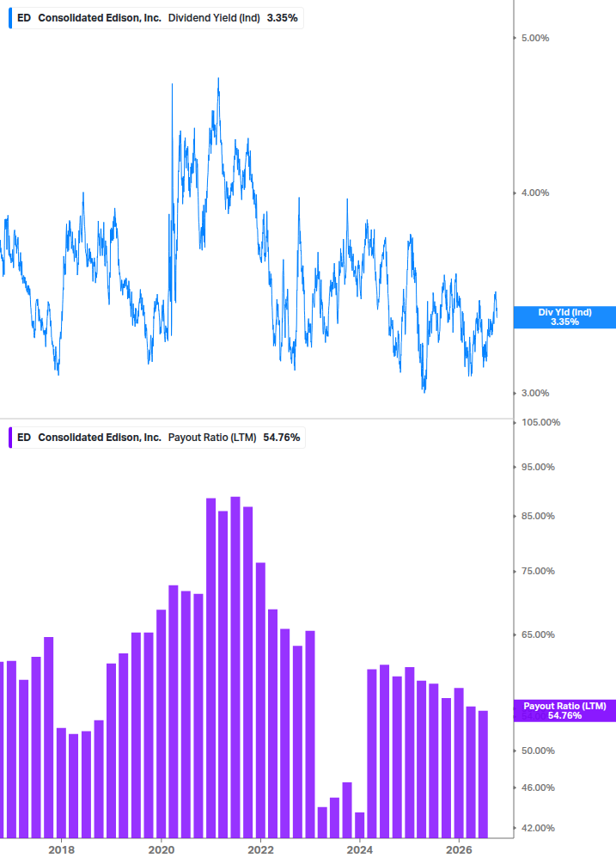Screen dimensions: 616x864
Task: Click the 50.00% y-axis label
Action: point(538,751)
